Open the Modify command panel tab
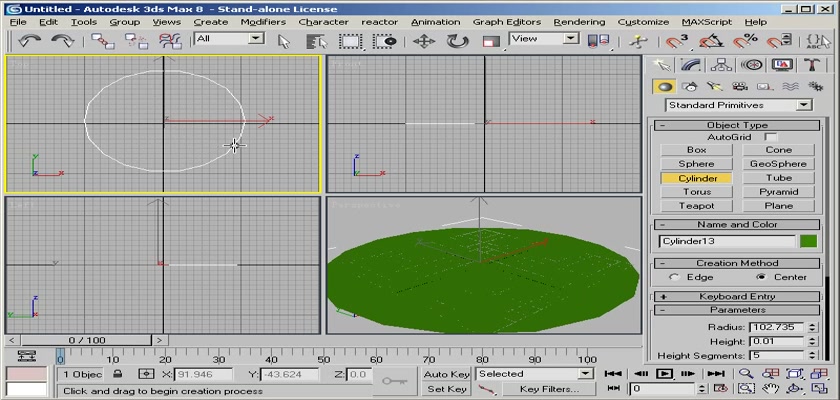 (691, 65)
